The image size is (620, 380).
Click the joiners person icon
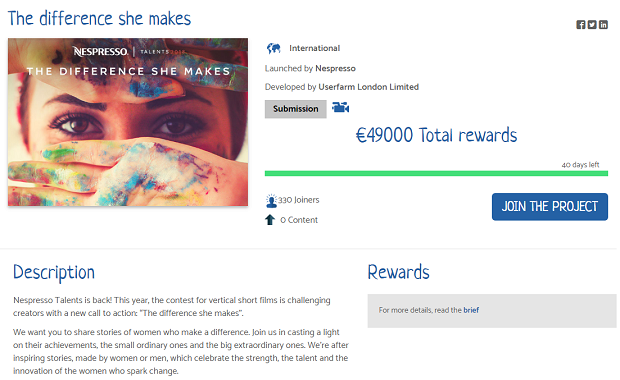tap(271, 201)
